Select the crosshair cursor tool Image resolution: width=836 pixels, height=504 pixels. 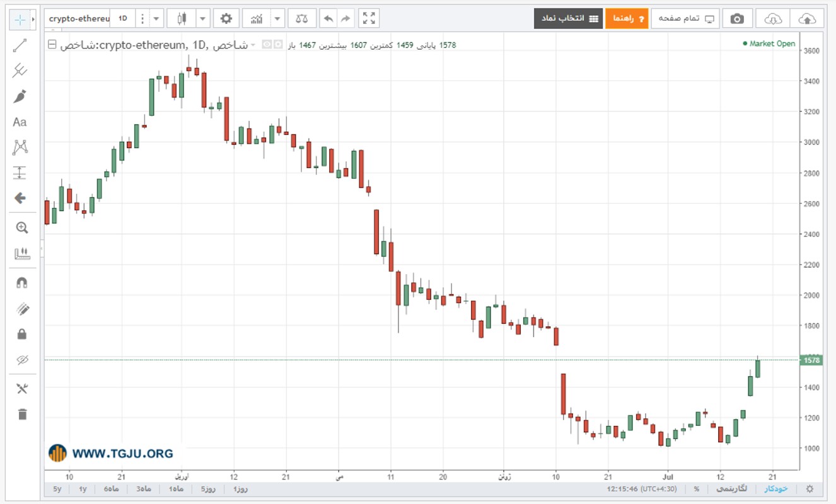point(20,20)
